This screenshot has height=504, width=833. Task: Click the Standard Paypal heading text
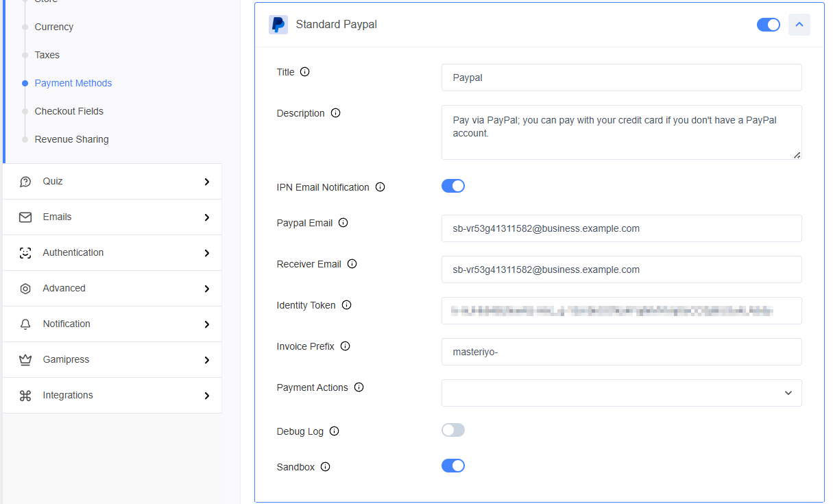click(337, 25)
